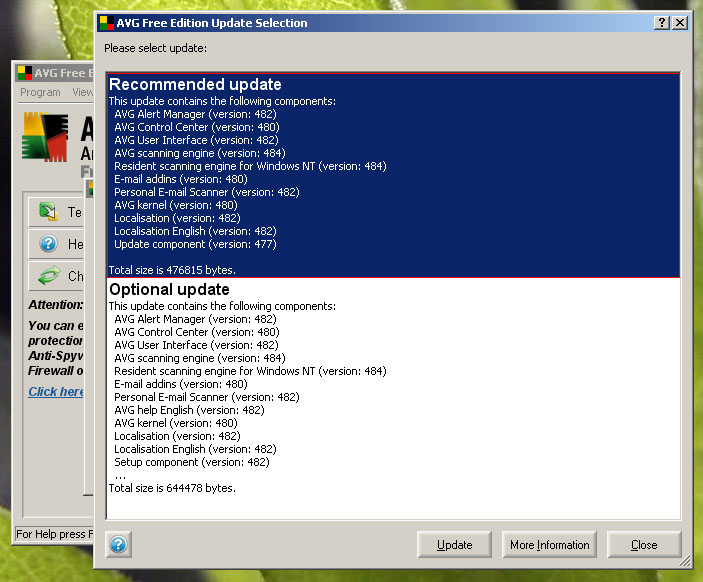Click 'Total size is 476815 bytes.' text
The height and width of the screenshot is (582, 703).
[x=172, y=270]
